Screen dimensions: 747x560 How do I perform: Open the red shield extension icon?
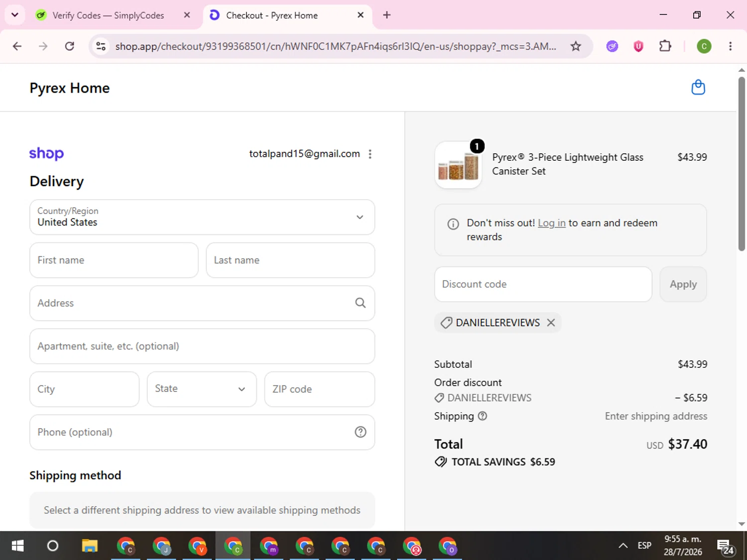point(638,46)
